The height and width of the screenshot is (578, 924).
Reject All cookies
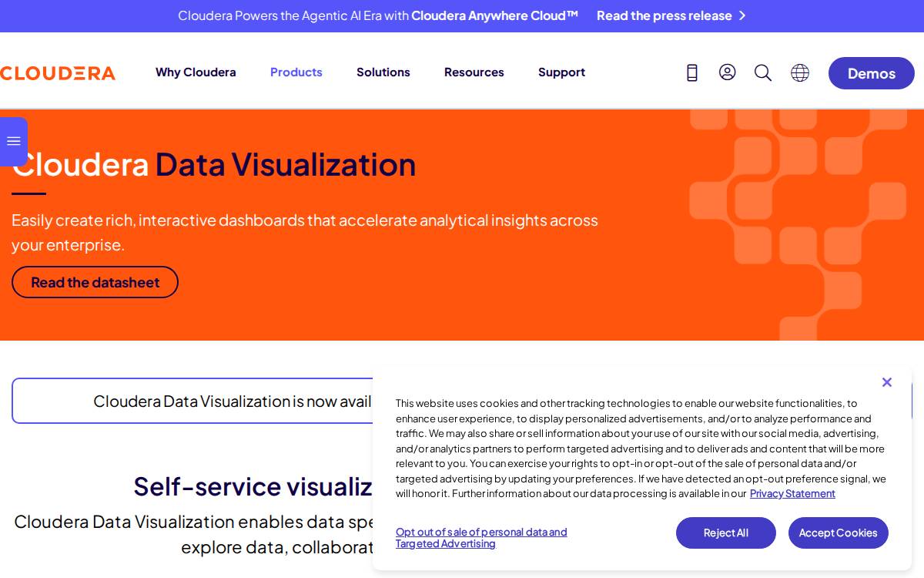coord(726,533)
